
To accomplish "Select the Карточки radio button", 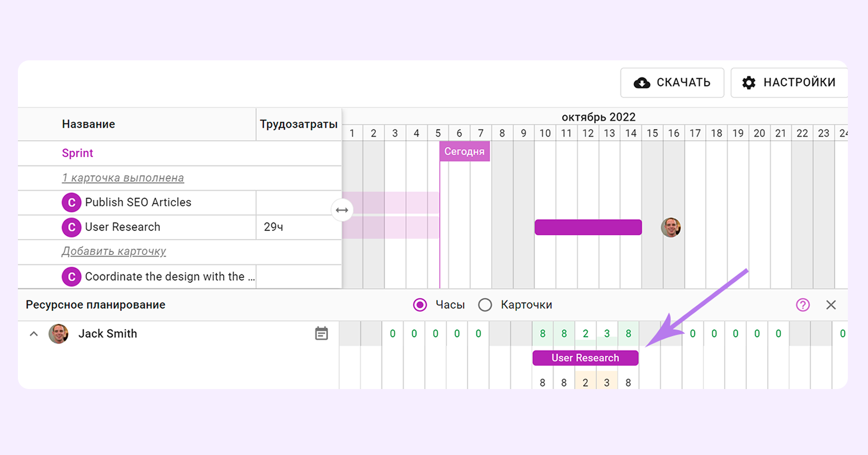I will click(x=485, y=305).
